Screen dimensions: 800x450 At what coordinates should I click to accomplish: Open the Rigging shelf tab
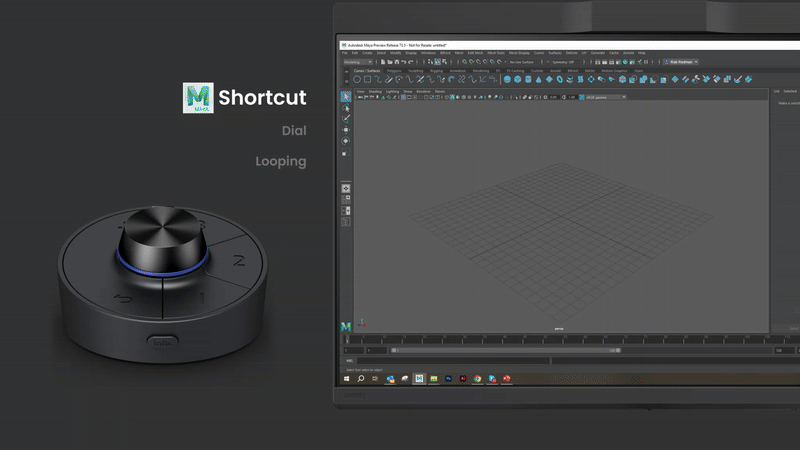click(x=436, y=71)
